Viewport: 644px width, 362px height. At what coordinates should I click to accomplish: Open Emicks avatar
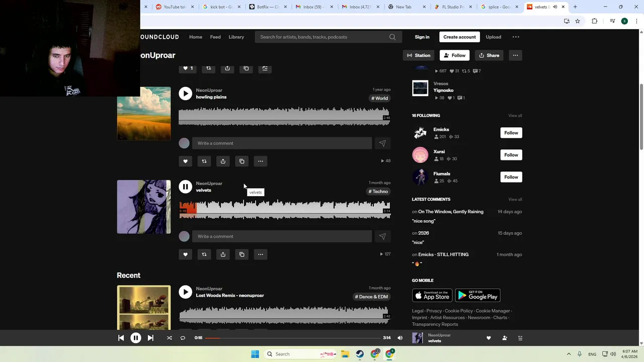tap(420, 133)
